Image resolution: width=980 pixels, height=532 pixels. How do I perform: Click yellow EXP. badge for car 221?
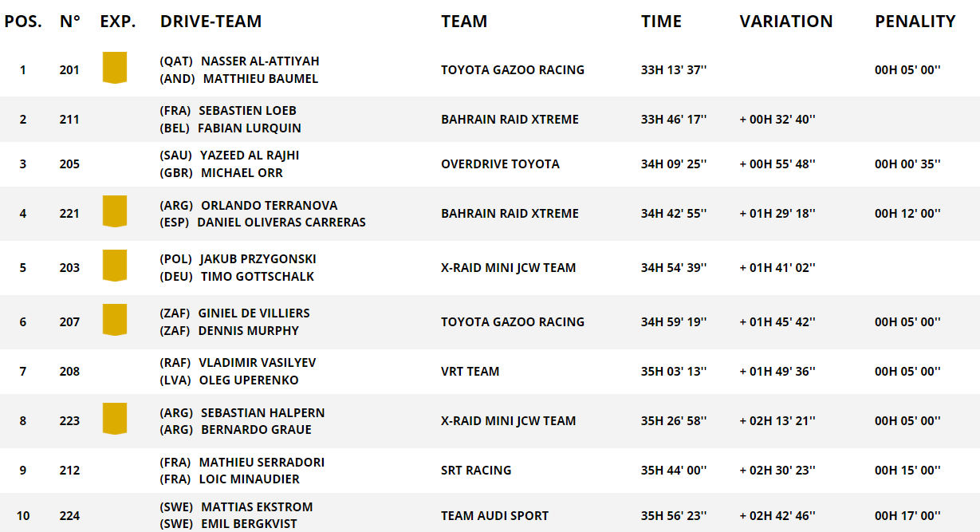pyautogui.click(x=115, y=212)
